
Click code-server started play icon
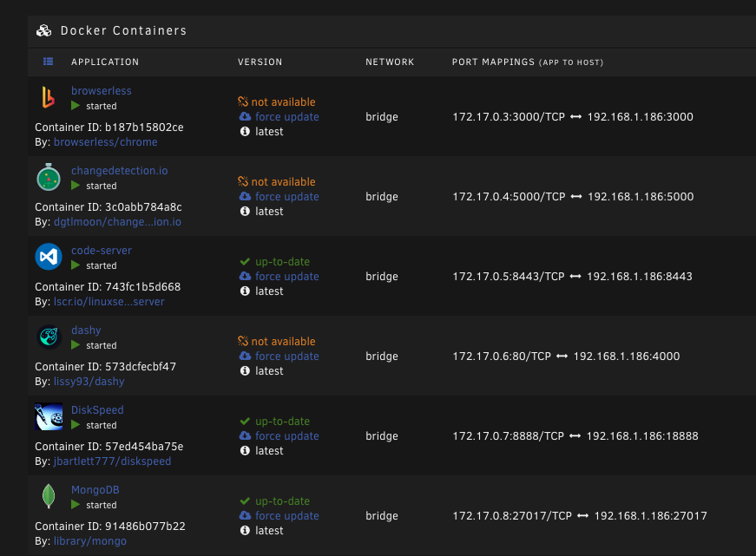[x=76, y=265]
